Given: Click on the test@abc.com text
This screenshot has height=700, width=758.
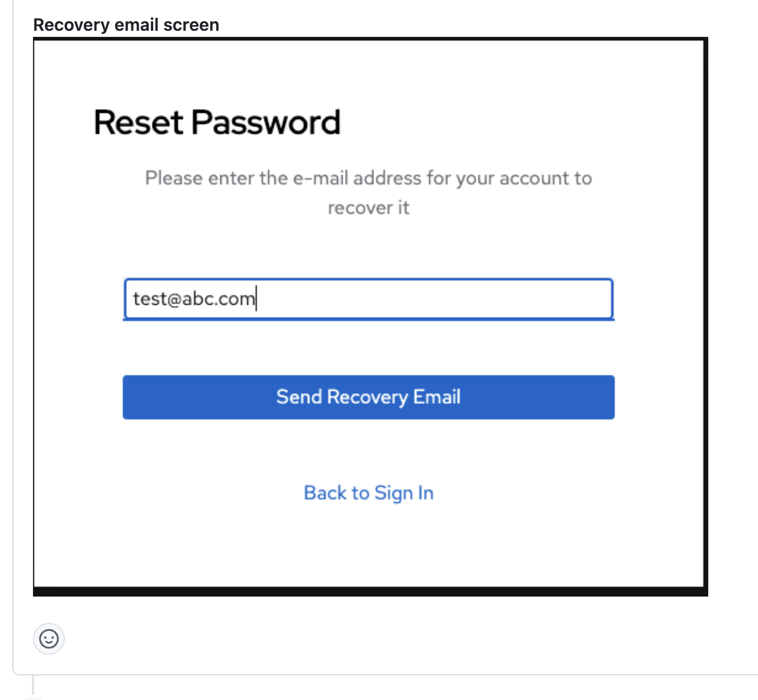Looking at the screenshot, I should coord(194,299).
